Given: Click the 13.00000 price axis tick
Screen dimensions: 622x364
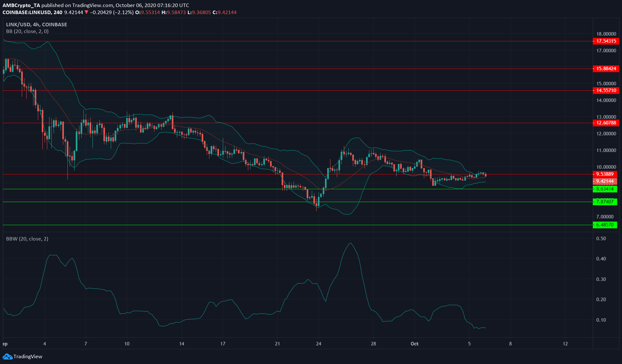Looking at the screenshot, I should (606, 117).
